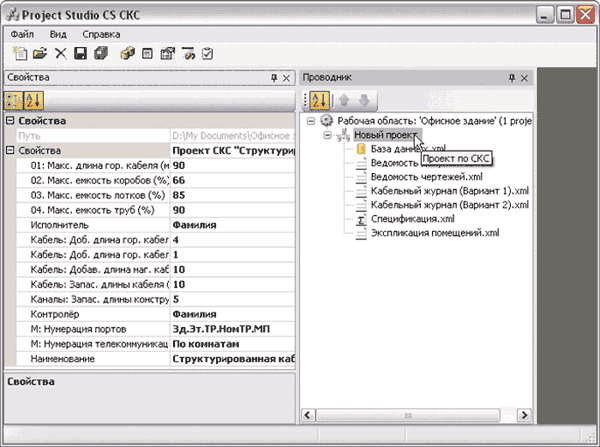
Task: Edit value 66 of Макс. емкость коробов
Action: pos(233,180)
